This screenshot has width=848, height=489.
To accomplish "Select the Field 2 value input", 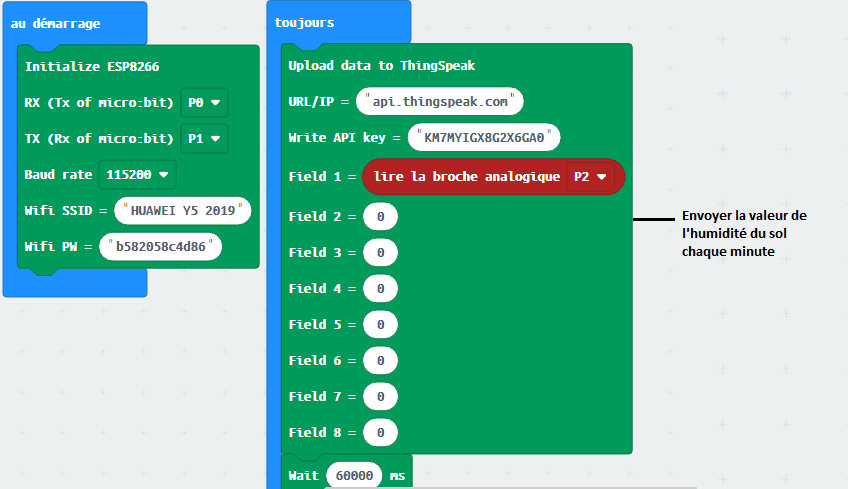I will 381,216.
